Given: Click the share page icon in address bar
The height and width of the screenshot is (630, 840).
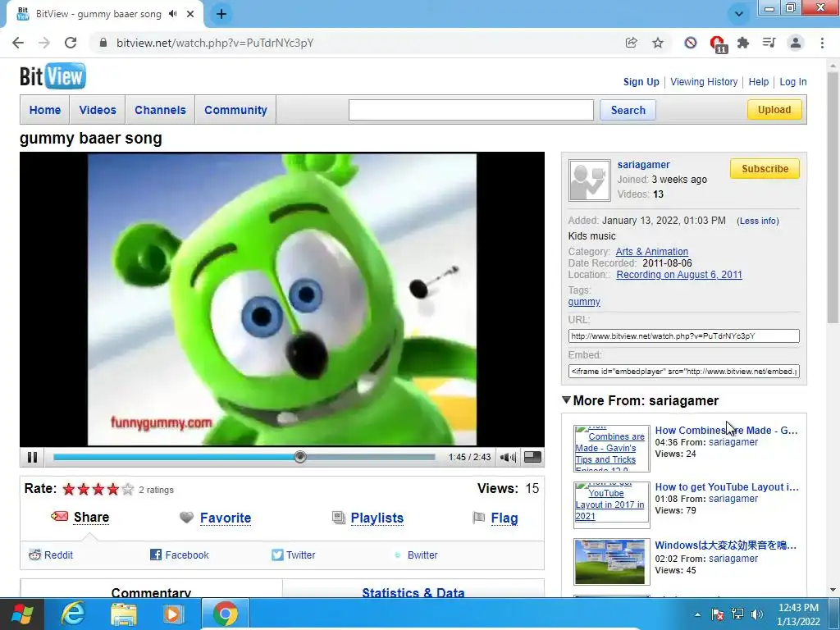Looking at the screenshot, I should [x=631, y=43].
